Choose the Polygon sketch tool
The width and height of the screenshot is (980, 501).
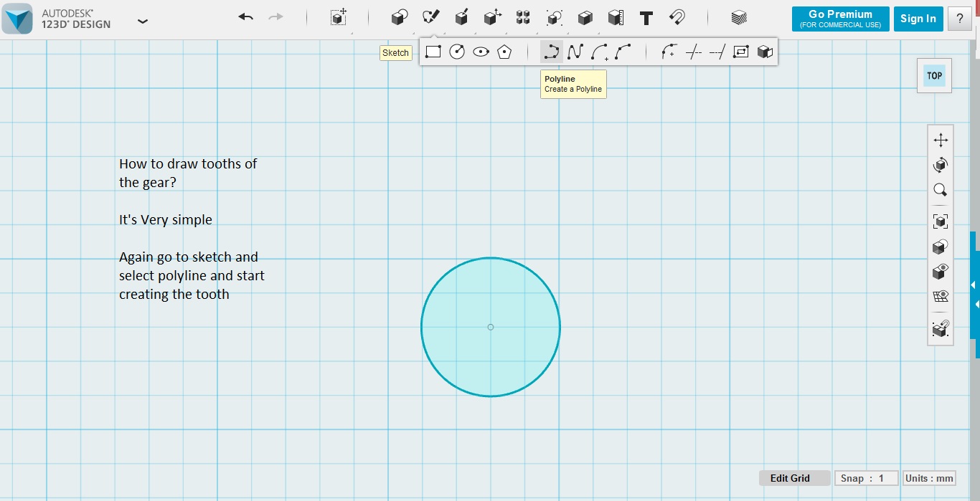(x=504, y=51)
